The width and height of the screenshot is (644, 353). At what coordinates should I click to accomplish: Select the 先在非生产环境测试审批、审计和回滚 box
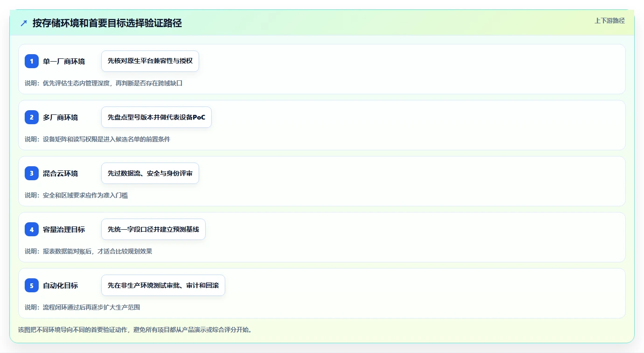[163, 285]
